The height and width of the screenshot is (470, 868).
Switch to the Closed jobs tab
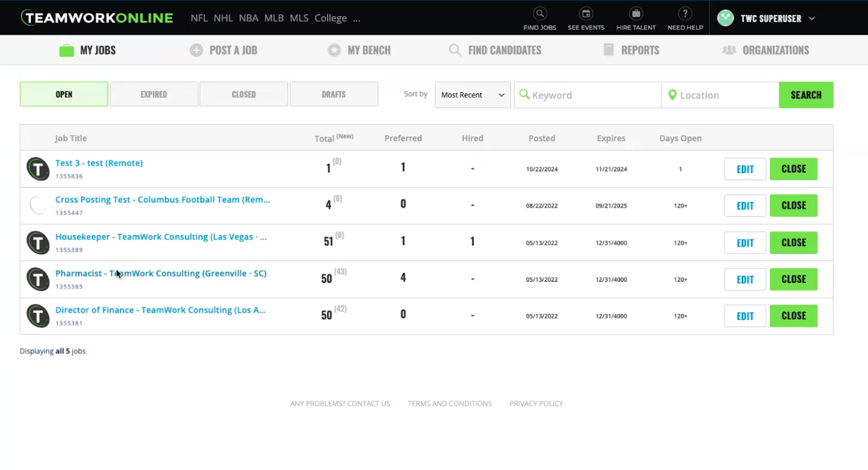244,94
